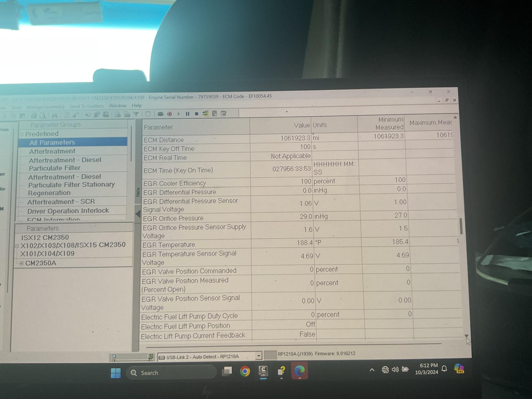Click the red record monitoring icon

click(170, 114)
